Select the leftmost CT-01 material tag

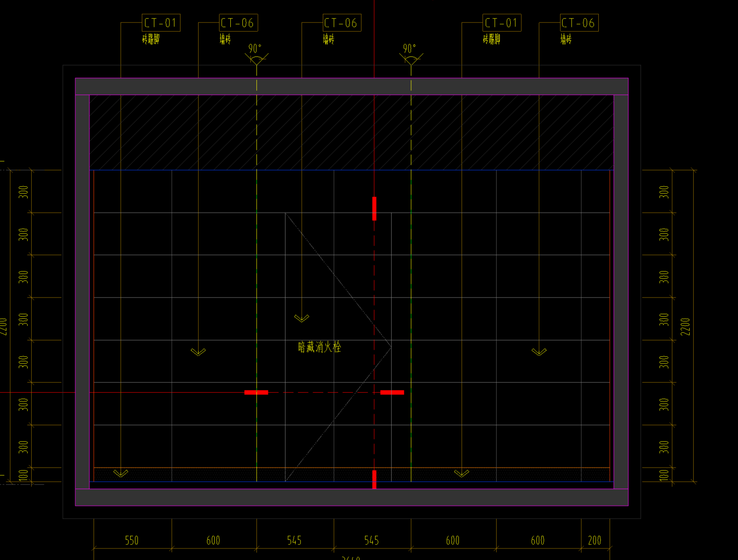point(161,23)
